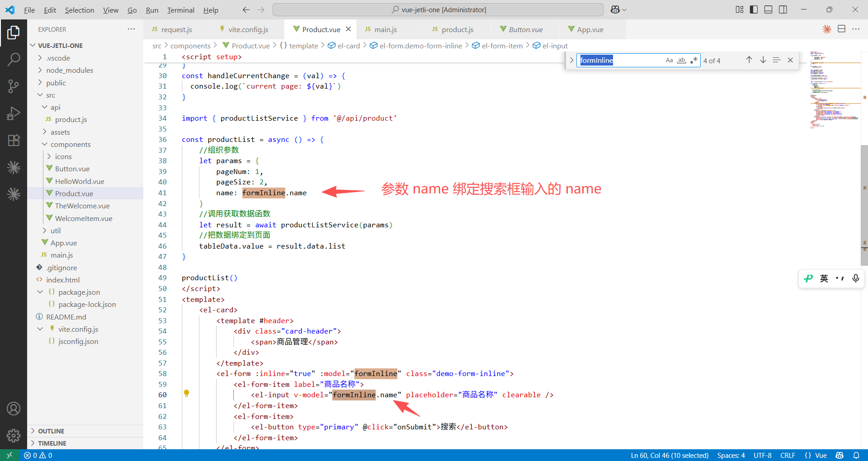Open Explorer views and more actions ellipsis
The width and height of the screenshot is (868, 461).
131,29
